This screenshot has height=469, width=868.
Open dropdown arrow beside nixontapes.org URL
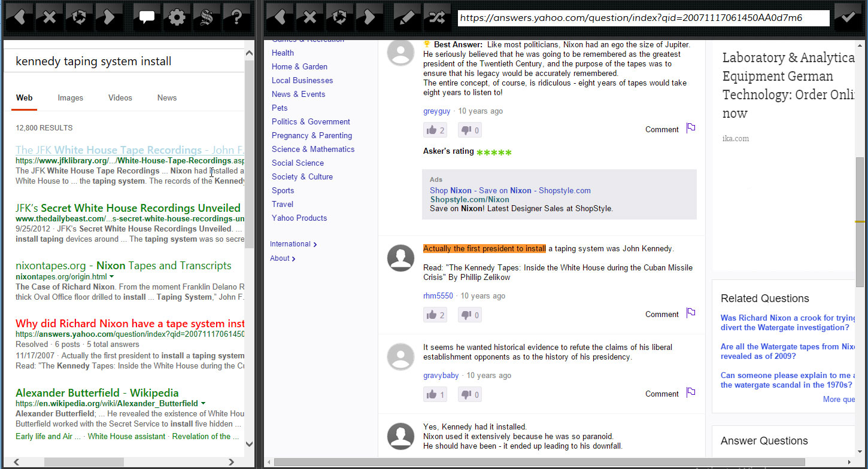point(112,277)
